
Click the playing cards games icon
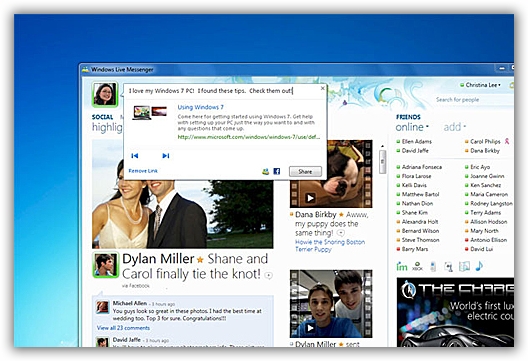coord(448,267)
